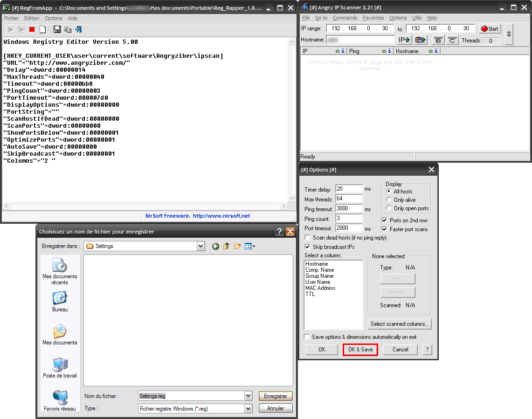The image size is (532, 419).
Task: Open the views menu dropdown in save dialog
Action: pos(250,246)
